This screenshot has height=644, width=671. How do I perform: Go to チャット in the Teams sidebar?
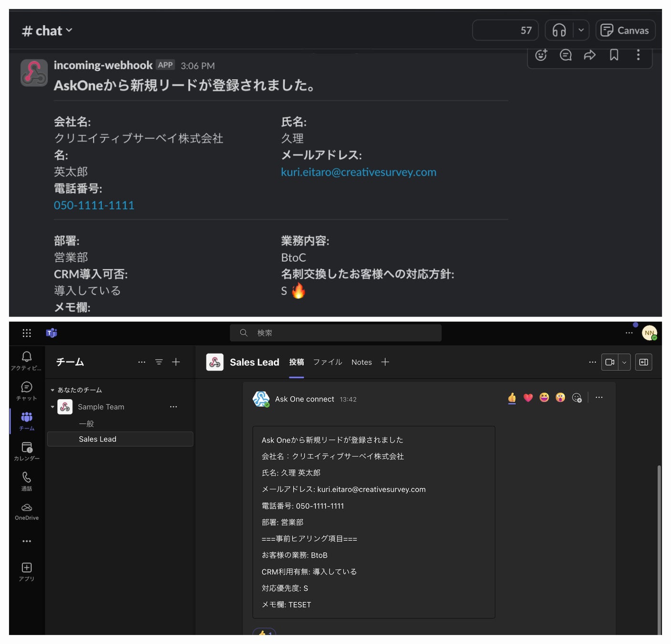[x=27, y=391]
